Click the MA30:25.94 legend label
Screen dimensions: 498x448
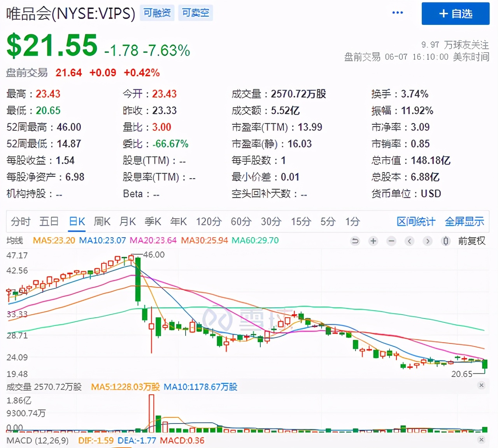[205, 240]
